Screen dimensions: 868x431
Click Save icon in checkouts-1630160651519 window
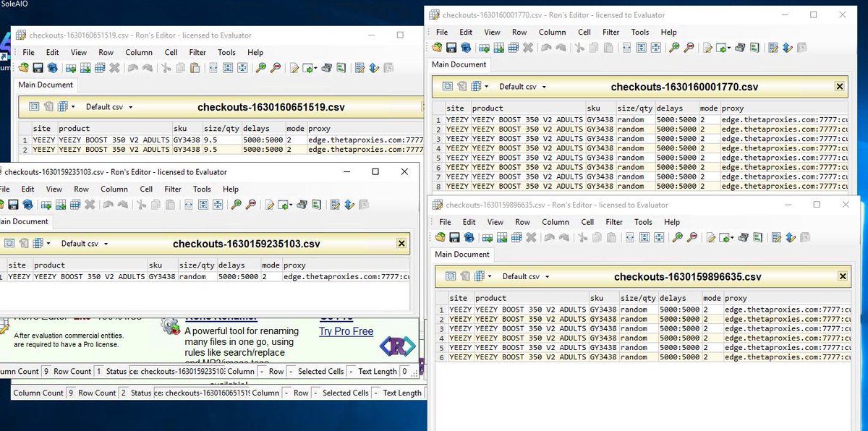(38, 67)
